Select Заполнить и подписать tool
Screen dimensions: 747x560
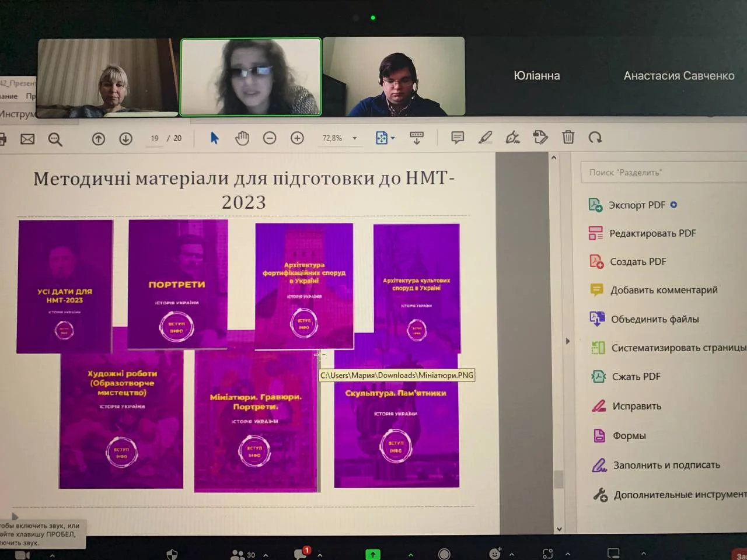coord(656,466)
